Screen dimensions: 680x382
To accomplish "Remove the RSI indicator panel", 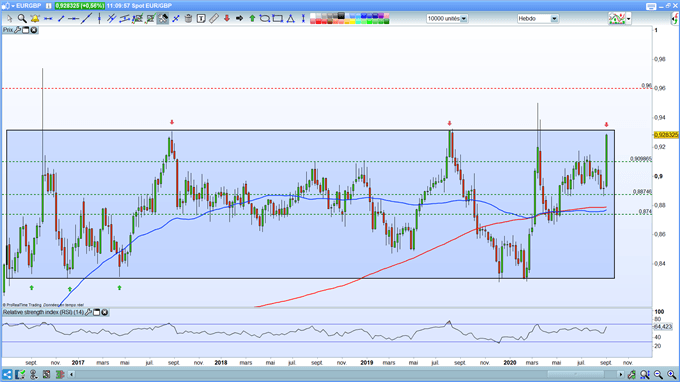I will tap(105, 312).
